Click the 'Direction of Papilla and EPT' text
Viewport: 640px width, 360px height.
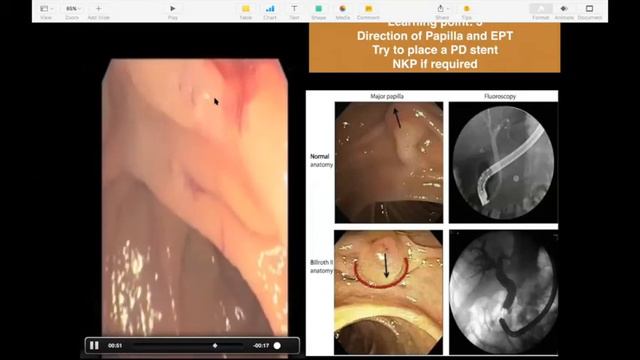pos(435,36)
